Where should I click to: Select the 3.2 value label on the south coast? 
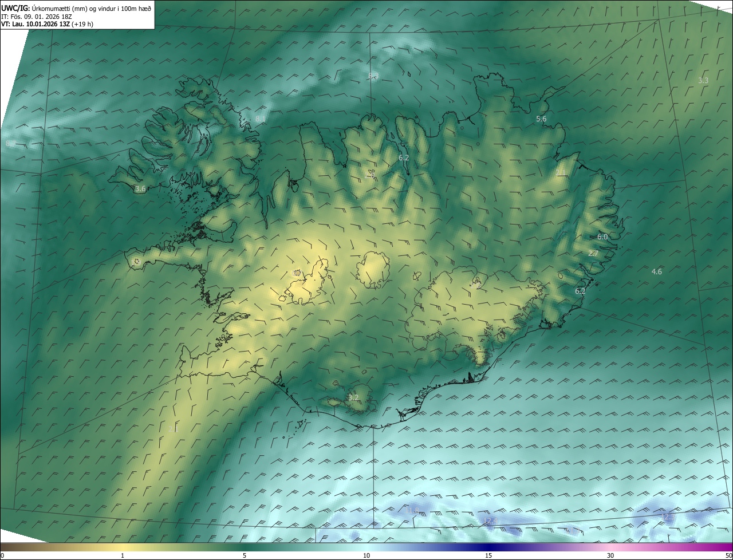pos(353,397)
